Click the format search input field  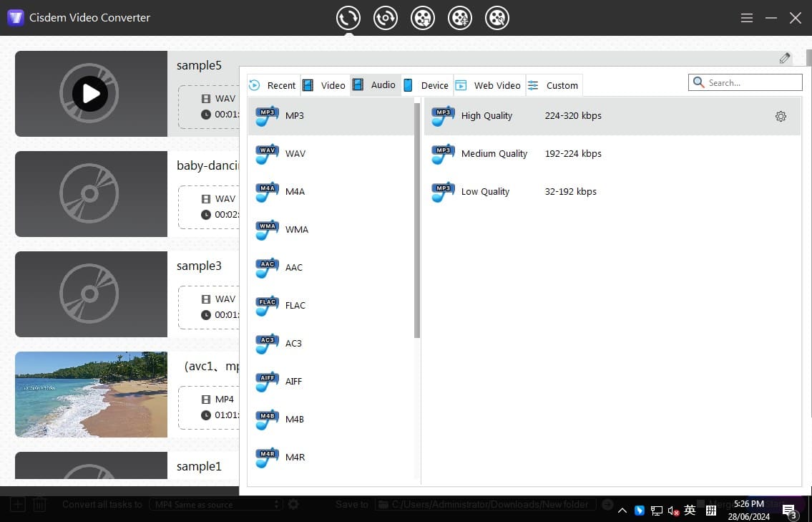click(751, 83)
